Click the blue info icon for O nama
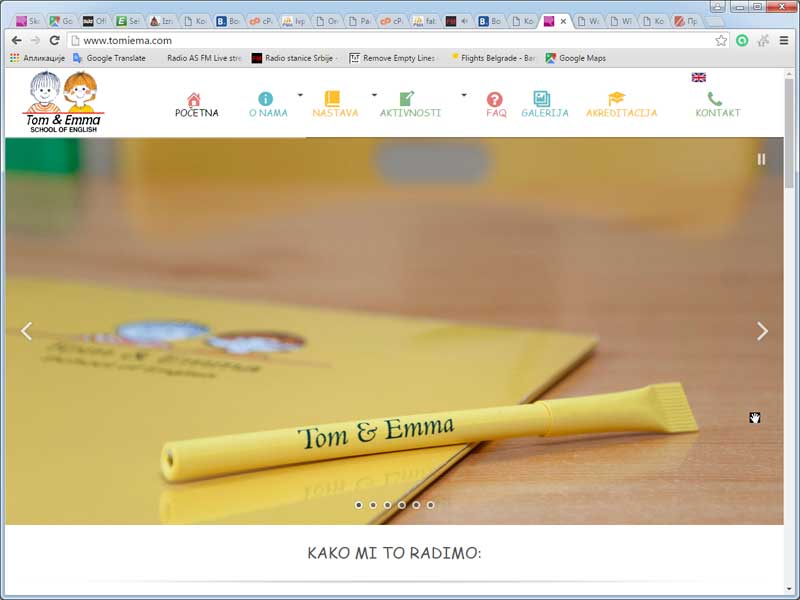 coord(265,98)
